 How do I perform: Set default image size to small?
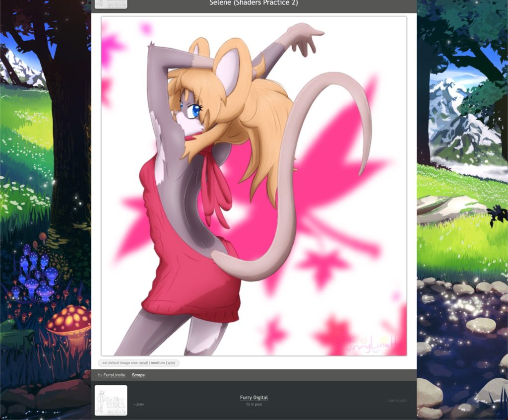(x=143, y=363)
